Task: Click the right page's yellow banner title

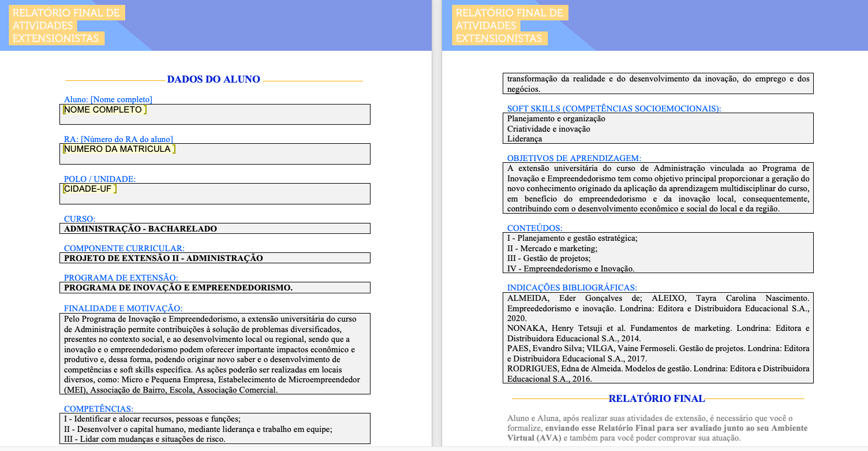Action: coord(509,25)
